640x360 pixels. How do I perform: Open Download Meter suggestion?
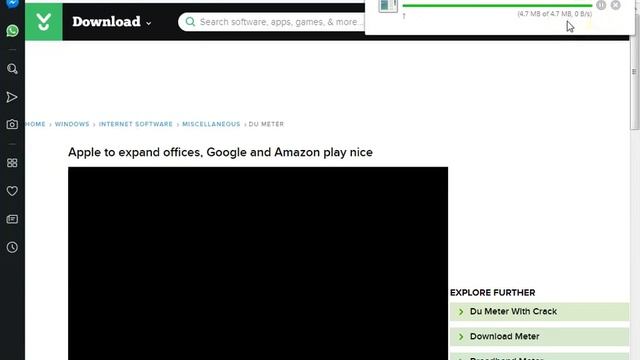539,336
